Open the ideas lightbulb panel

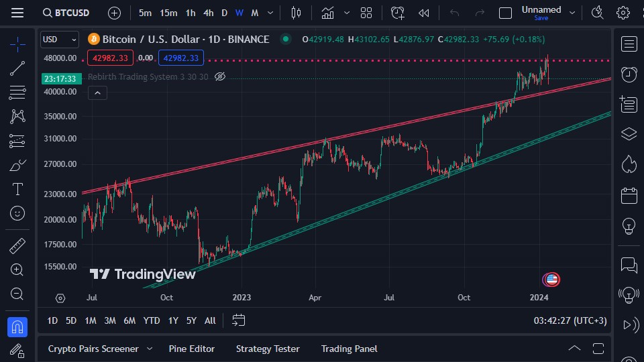[629, 226]
